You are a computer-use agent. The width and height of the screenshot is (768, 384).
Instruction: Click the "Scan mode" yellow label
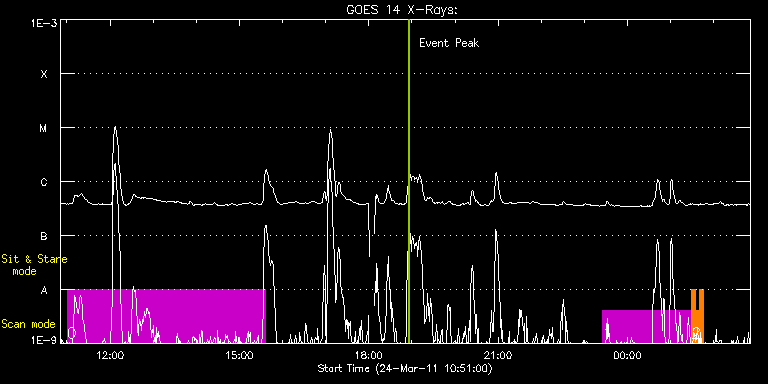[x=28, y=324]
